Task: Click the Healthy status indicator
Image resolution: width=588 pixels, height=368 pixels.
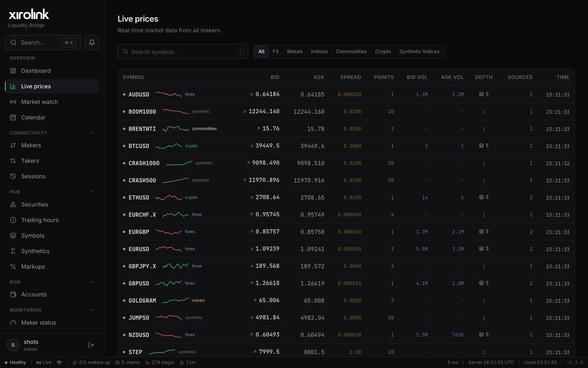Action: tap(15, 362)
